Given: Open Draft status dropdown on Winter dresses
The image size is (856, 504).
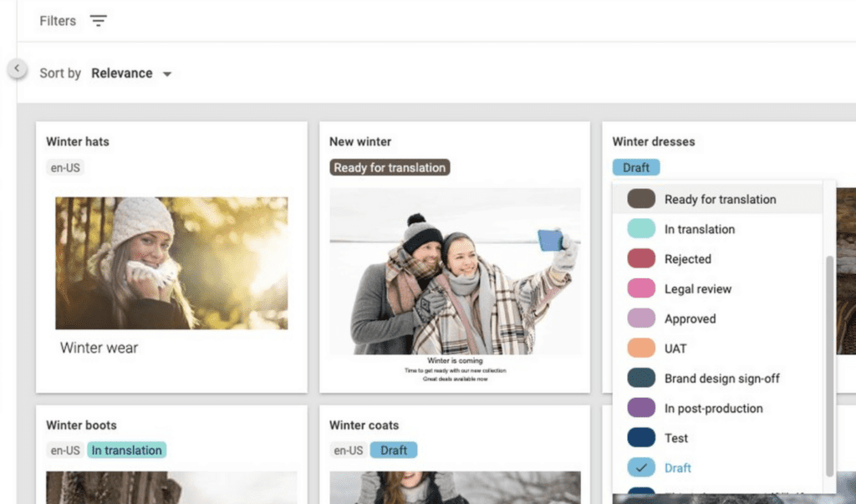Looking at the screenshot, I should pyautogui.click(x=635, y=167).
